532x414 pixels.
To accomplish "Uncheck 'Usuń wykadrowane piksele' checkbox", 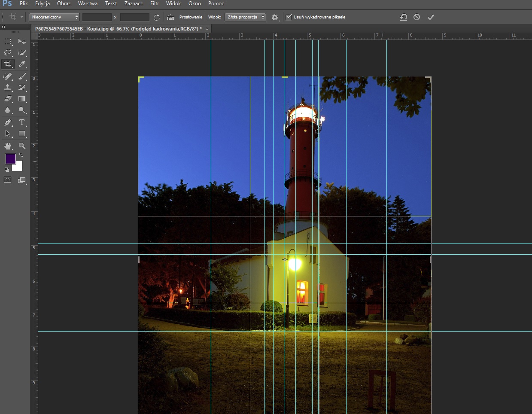I will coord(289,17).
